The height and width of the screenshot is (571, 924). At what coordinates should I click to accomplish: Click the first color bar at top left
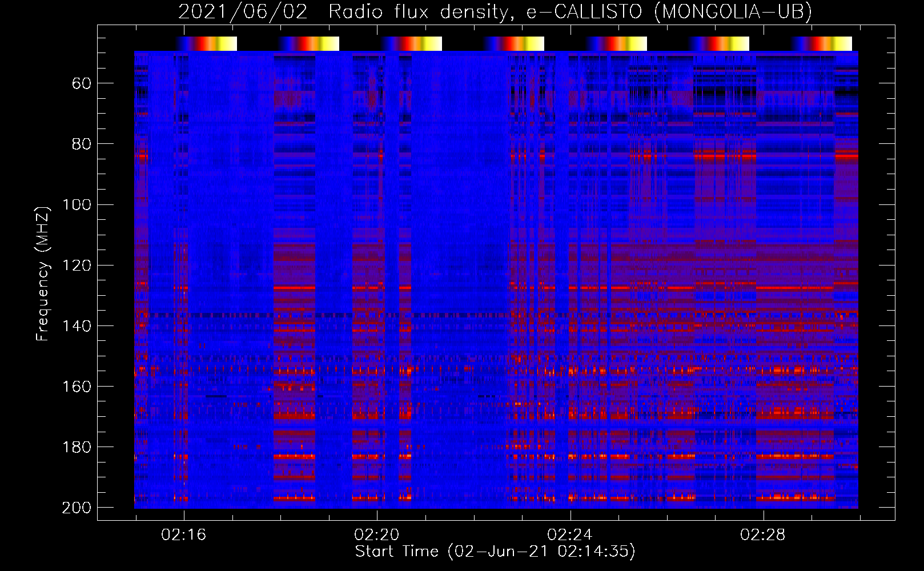pyautogui.click(x=206, y=43)
